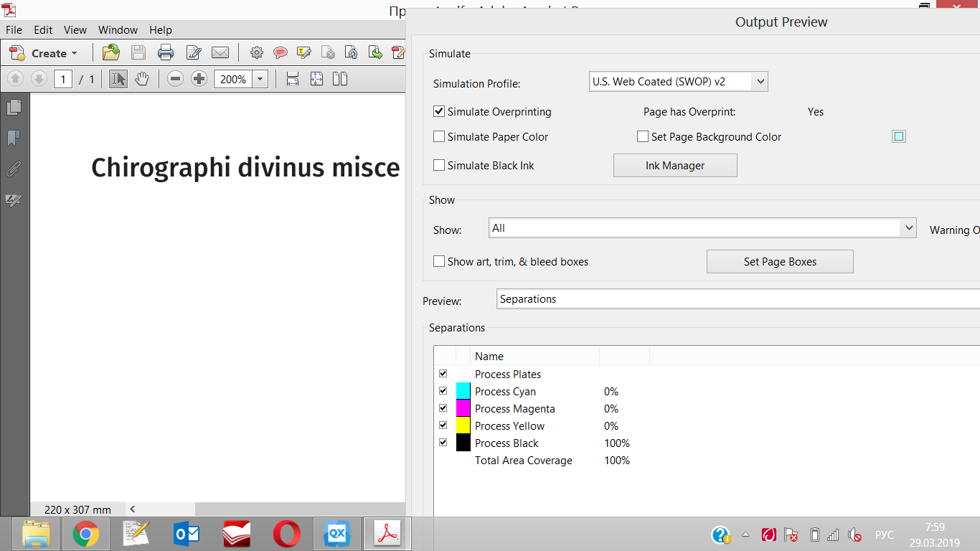Open the File menu
Screen dimensions: 980x551
point(14,30)
